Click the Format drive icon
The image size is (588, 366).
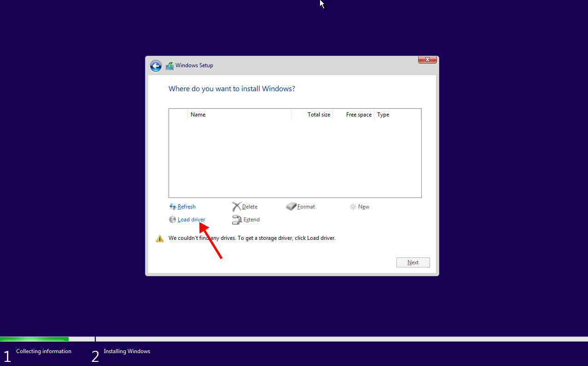(291, 207)
